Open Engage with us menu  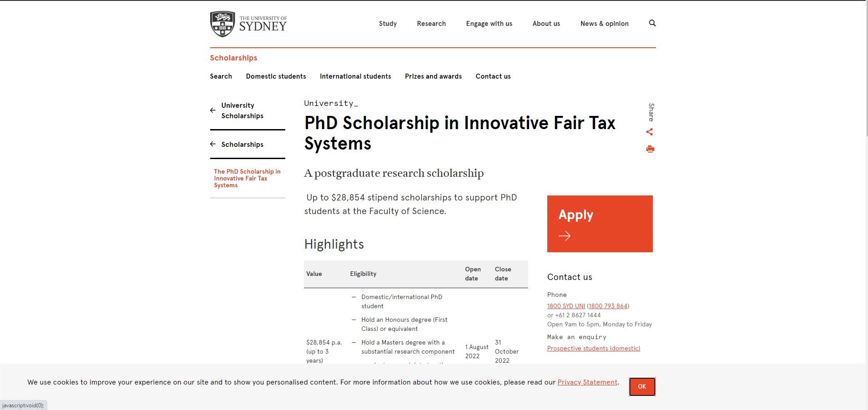pos(489,24)
